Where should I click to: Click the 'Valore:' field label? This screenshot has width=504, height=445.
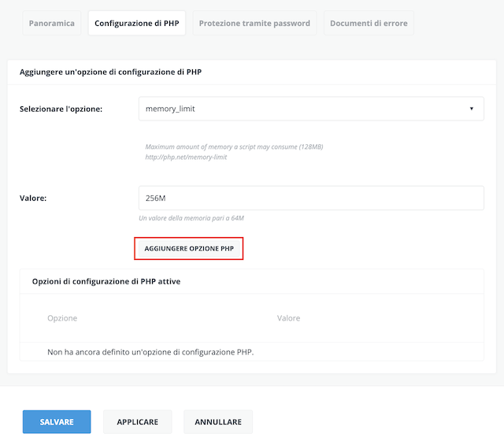(x=33, y=198)
